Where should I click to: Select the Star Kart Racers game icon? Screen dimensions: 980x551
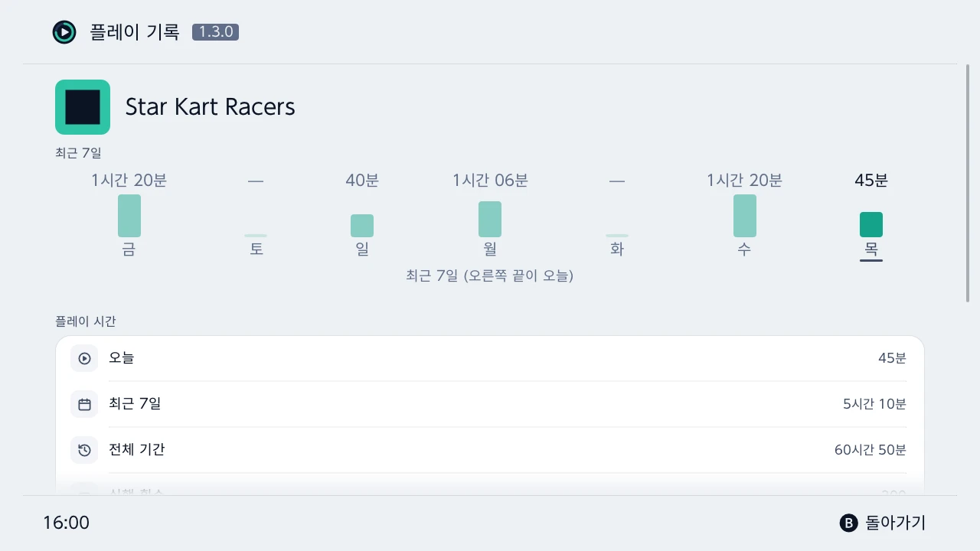pyautogui.click(x=83, y=107)
